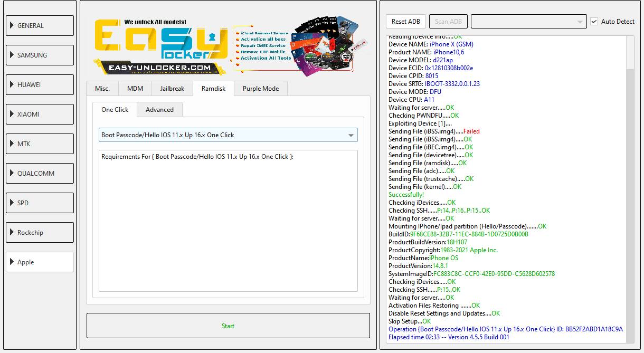Click the 'SystemImageID' log line
The image size is (644, 353).
(x=471, y=273)
